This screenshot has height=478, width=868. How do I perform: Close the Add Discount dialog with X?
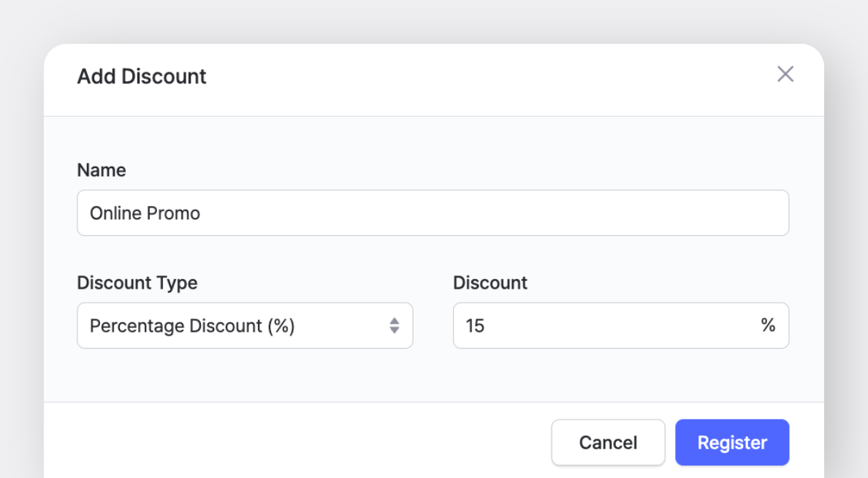click(x=785, y=74)
